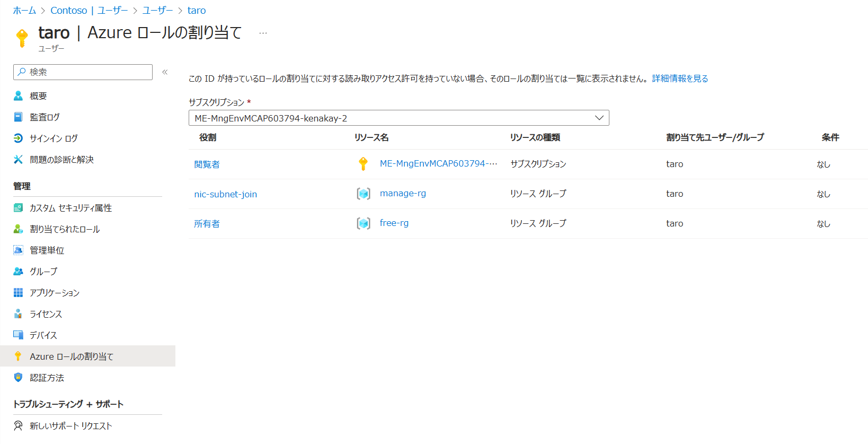Click taro assignee in nic-subnet-join row
The width and height of the screenshot is (868, 444).
click(x=675, y=194)
